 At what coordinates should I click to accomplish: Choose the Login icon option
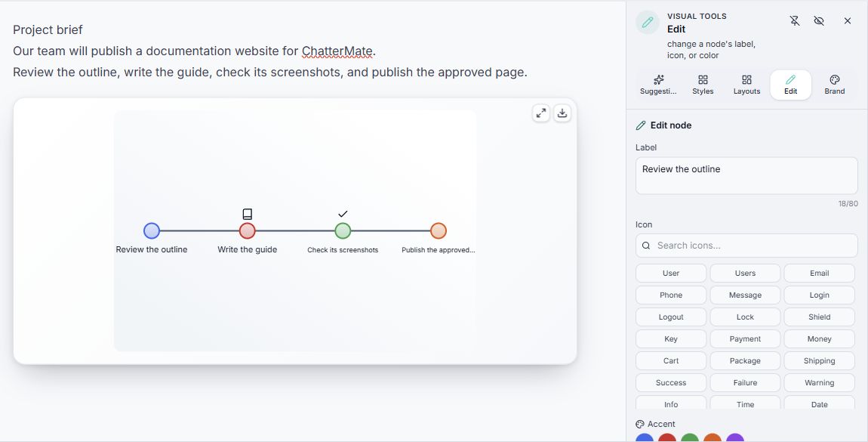pos(819,295)
